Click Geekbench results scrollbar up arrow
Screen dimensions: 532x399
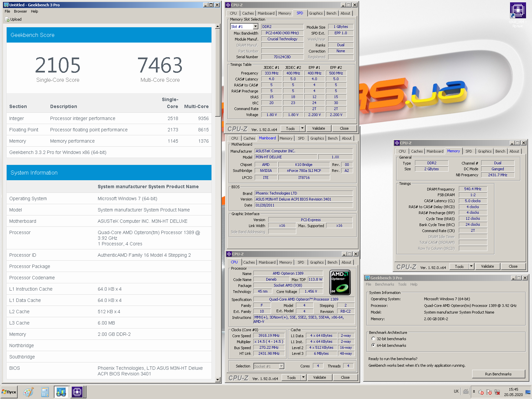pos(218,26)
